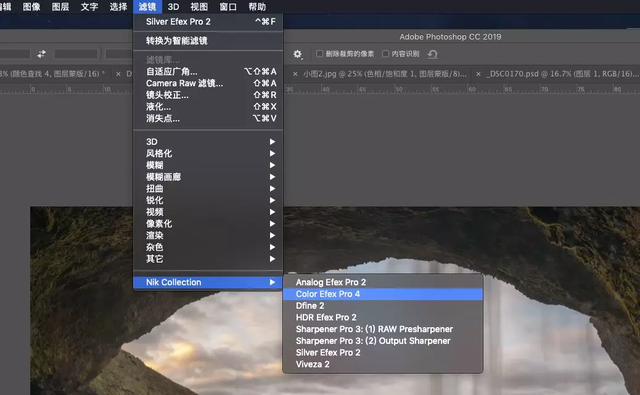Click the reset crop arrow icon
640x395 pixels.
coord(432,54)
